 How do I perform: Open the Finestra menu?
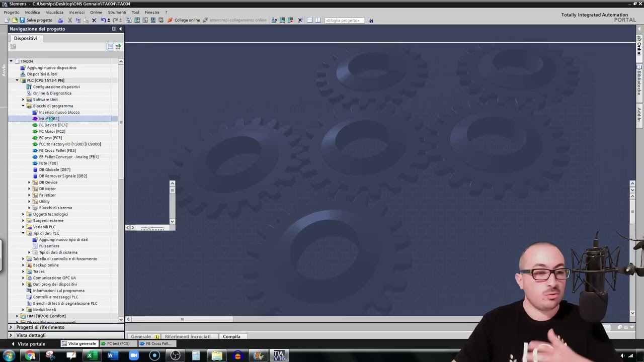pyautogui.click(x=151, y=12)
